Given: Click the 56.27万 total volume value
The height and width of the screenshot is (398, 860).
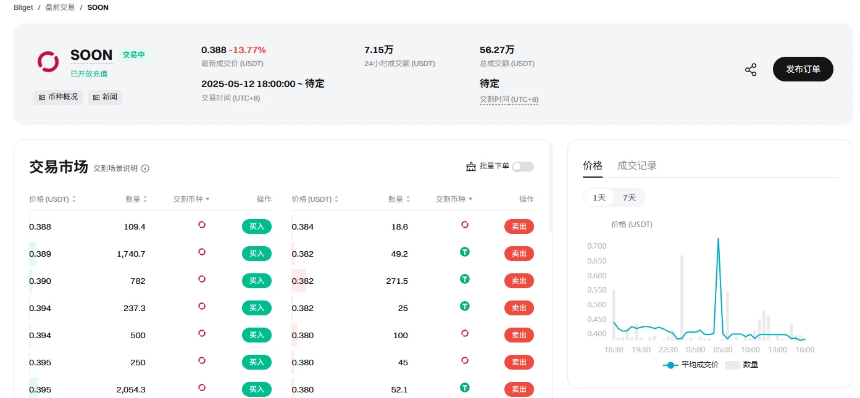Looking at the screenshot, I should (x=497, y=50).
